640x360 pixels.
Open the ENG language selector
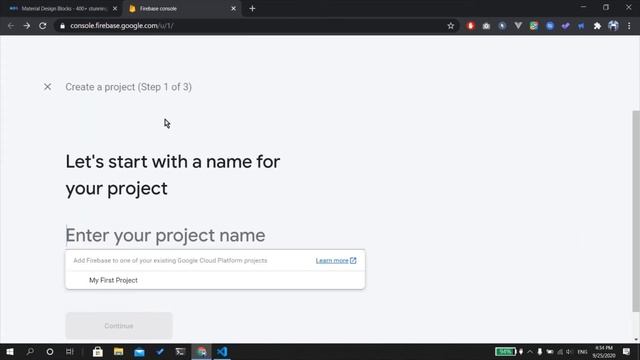(582, 351)
